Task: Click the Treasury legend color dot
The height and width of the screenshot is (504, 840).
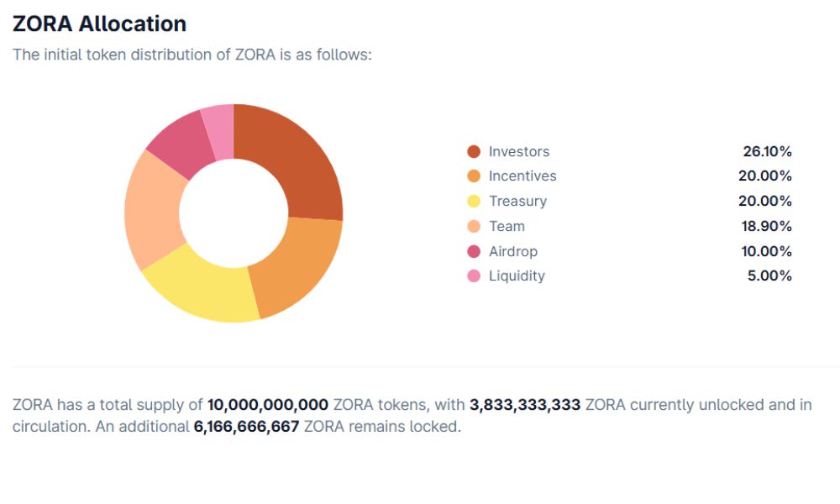Action: click(474, 202)
